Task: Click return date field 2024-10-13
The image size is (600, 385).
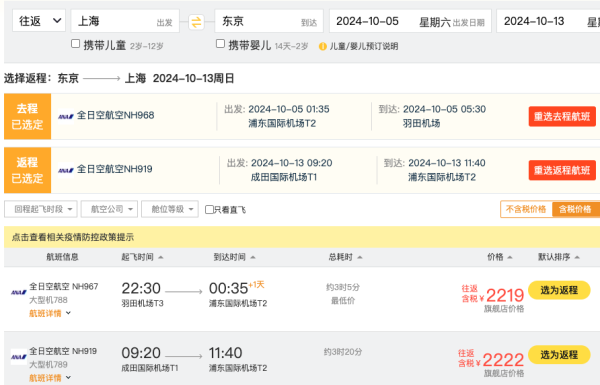Action: tap(548, 21)
